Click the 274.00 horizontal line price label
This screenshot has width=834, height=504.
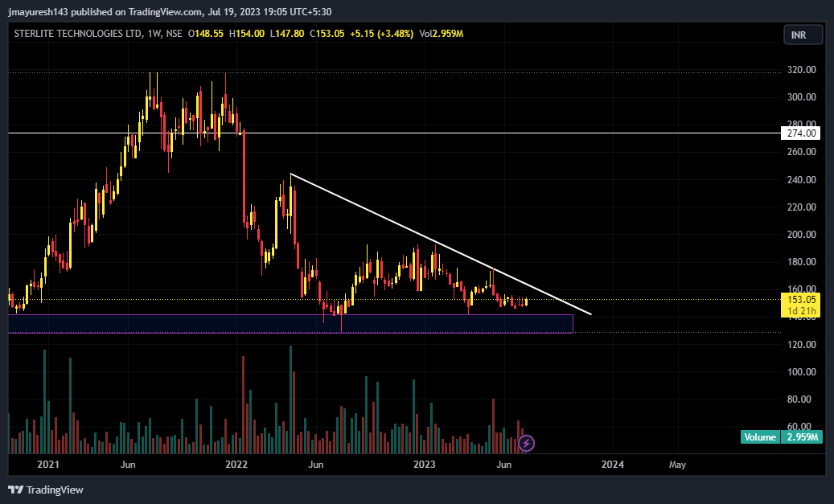click(x=800, y=133)
